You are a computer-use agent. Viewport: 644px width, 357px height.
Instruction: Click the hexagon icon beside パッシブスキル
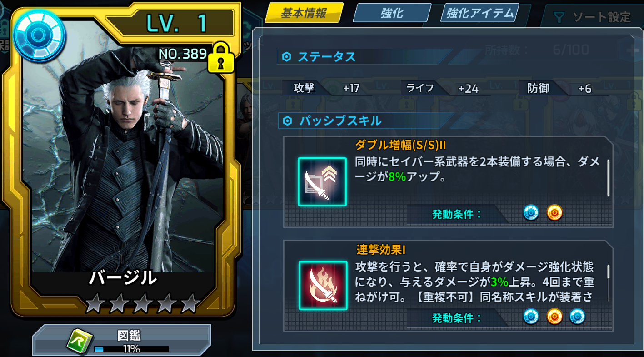287,121
